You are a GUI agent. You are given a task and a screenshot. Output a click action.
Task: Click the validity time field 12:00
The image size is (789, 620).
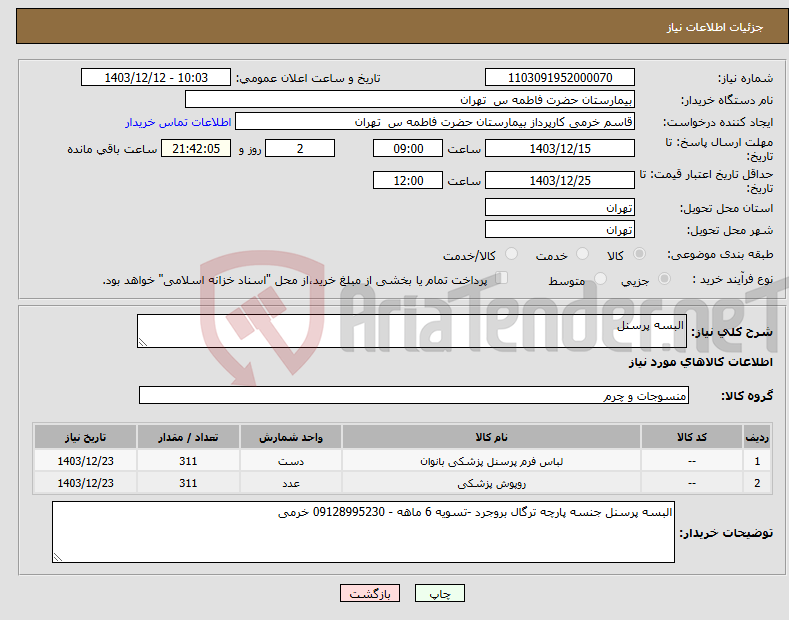tap(408, 180)
